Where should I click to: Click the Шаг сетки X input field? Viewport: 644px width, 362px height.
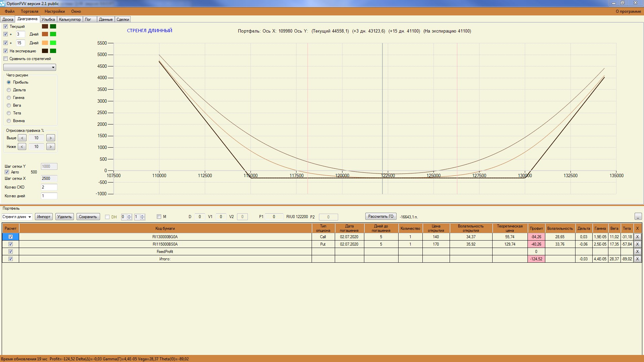49,178
